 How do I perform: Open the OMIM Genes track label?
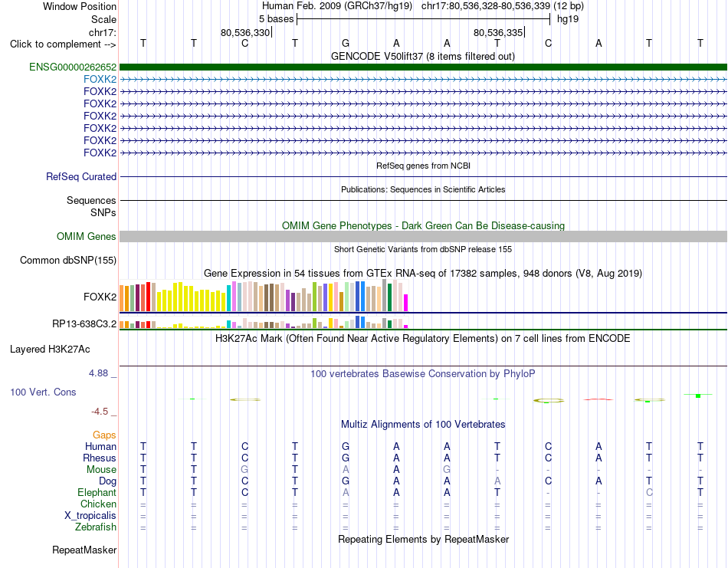(x=86, y=236)
